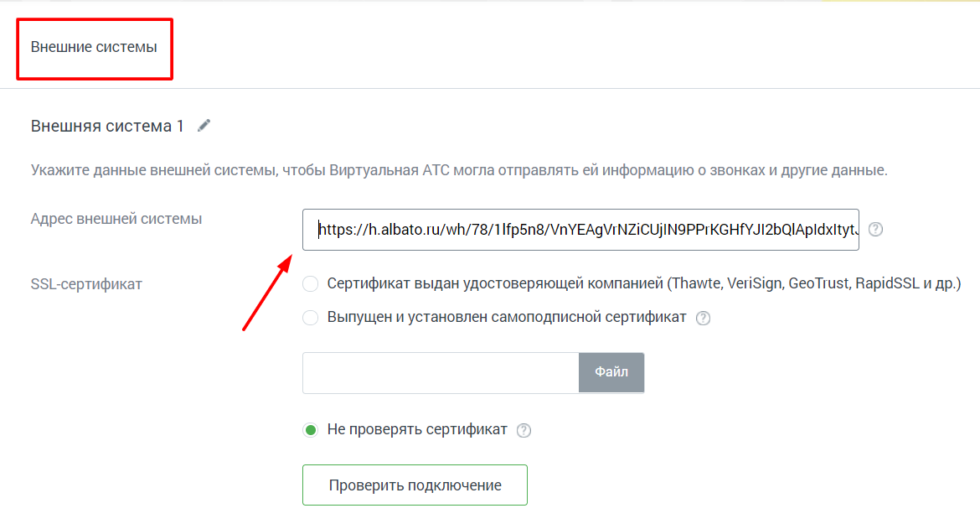Show help tooltip for Не проверять сертификат
Screen dimensions: 980x529
coord(524,430)
